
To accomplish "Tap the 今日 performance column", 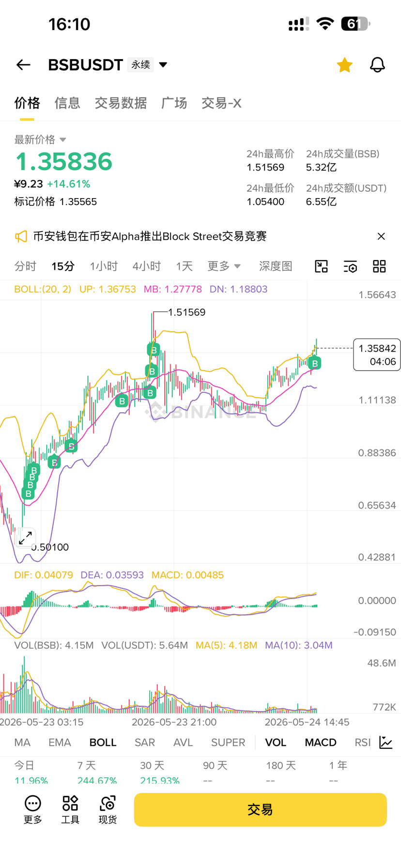I will click(x=31, y=773).
